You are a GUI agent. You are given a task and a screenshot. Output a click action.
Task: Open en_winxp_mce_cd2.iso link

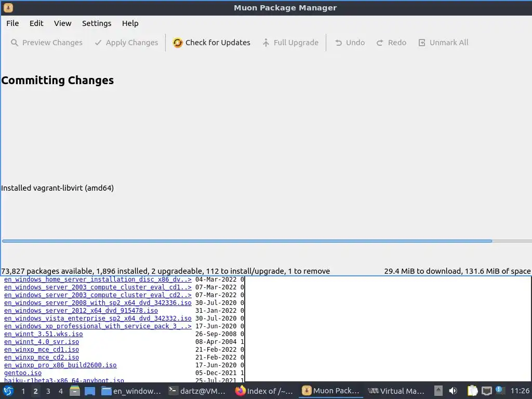(x=42, y=357)
